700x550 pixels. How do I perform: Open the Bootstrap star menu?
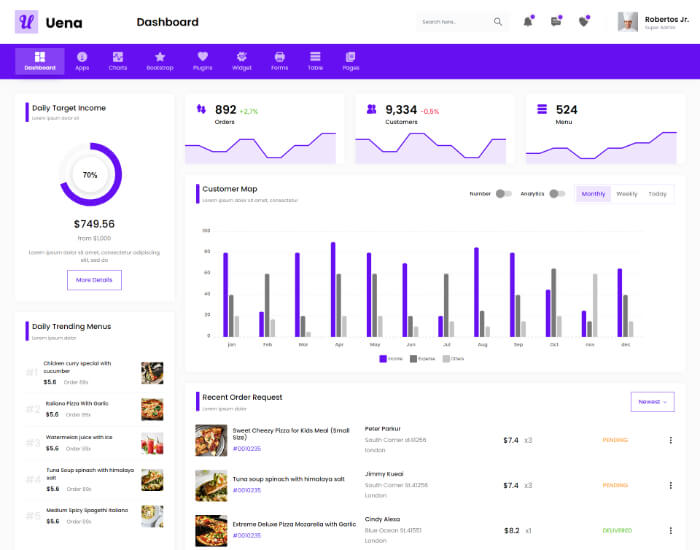tap(160, 60)
